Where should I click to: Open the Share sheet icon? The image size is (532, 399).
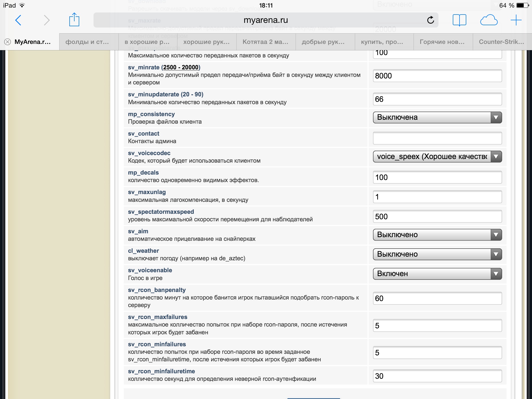[74, 19]
